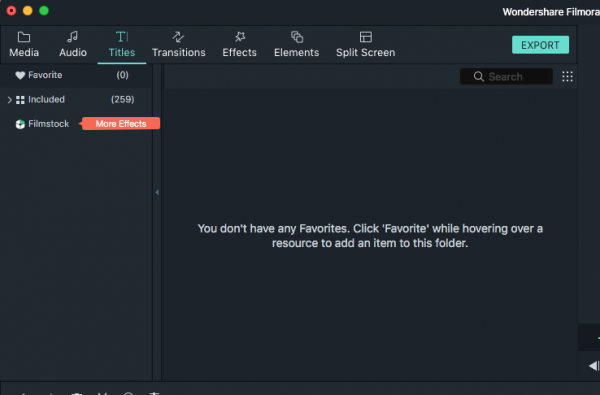The width and height of the screenshot is (600, 395).
Task: Click the Search input field
Action: point(506,77)
